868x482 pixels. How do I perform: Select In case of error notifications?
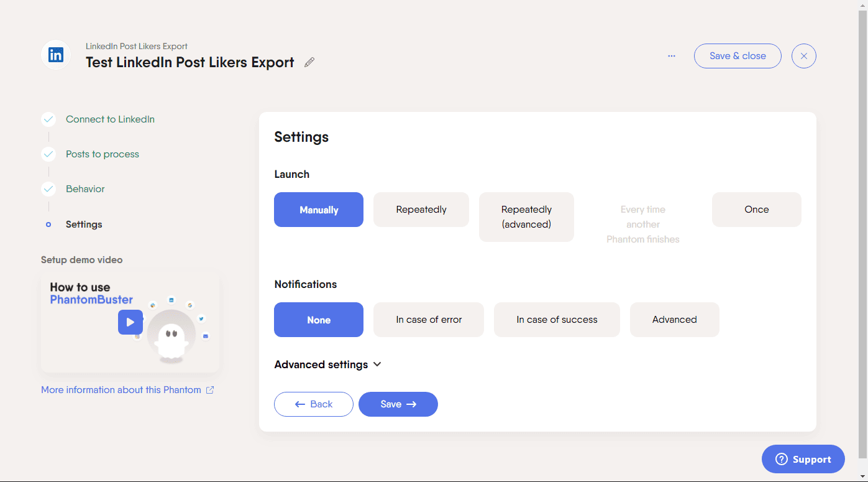429,320
